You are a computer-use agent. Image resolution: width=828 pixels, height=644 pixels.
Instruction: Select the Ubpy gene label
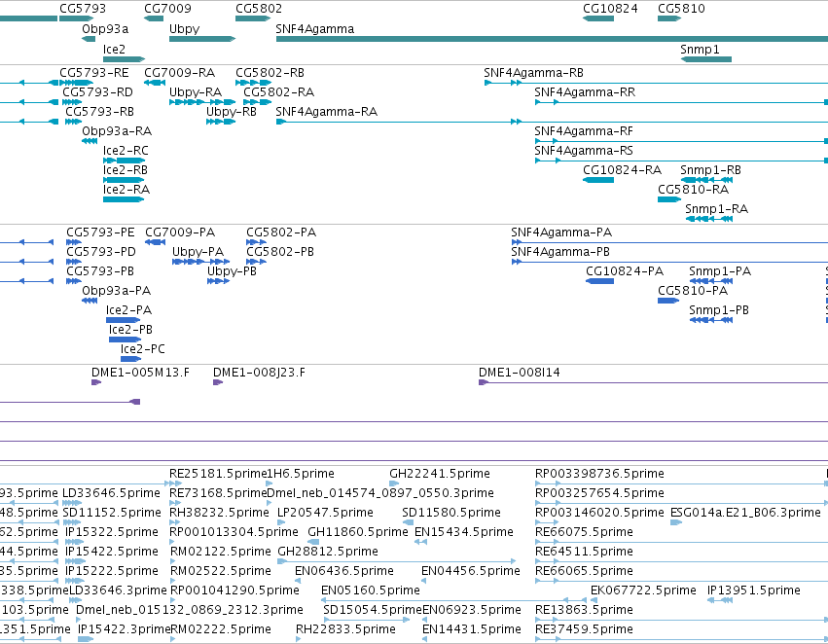point(184,29)
